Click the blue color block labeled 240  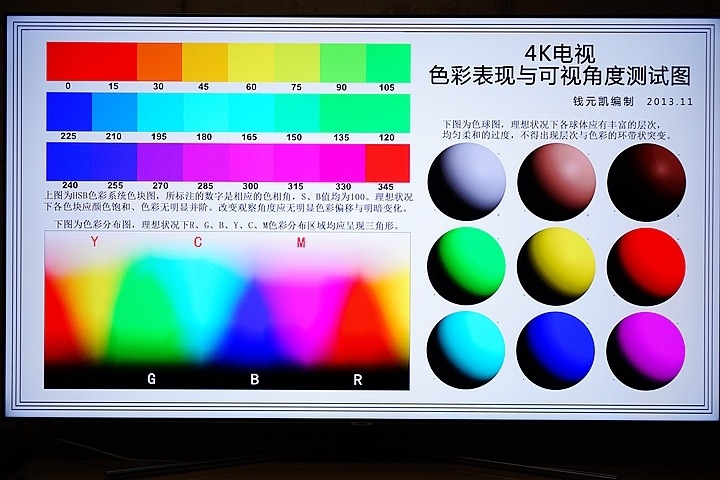(x=69, y=162)
